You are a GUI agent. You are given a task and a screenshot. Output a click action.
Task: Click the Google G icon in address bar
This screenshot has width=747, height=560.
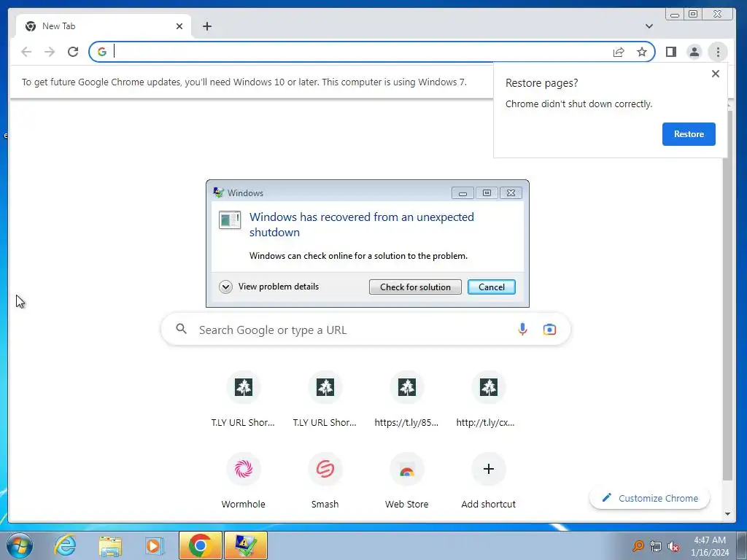(x=101, y=52)
